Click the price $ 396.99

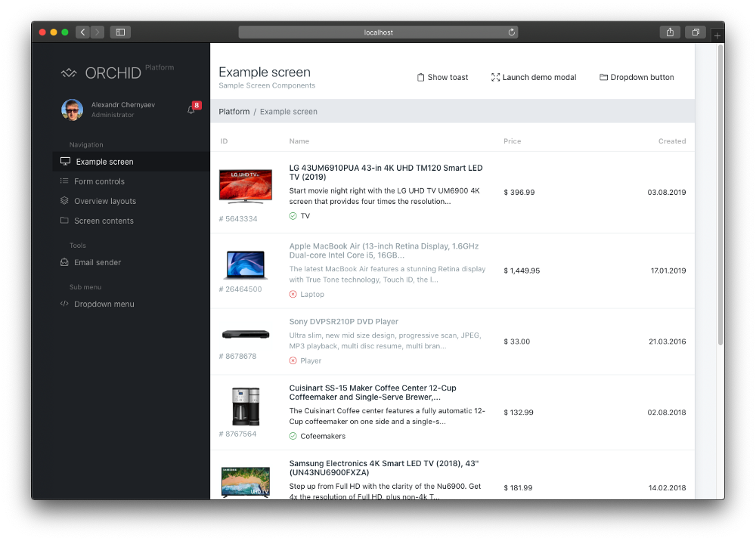coord(519,192)
